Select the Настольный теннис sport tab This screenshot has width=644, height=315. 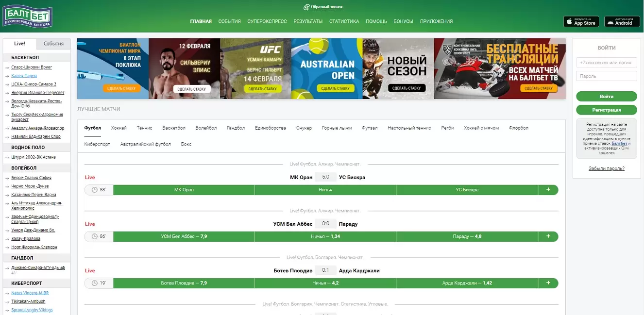pos(409,128)
